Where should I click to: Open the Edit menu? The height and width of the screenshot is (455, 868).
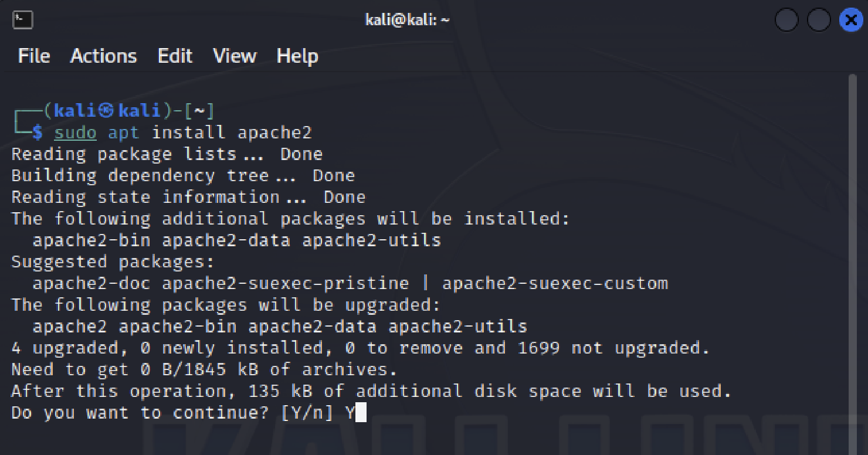(x=175, y=56)
